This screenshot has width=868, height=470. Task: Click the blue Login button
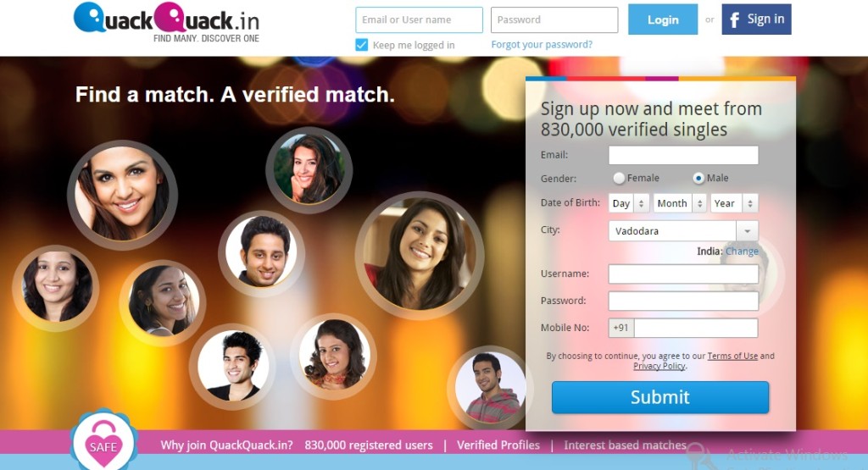[x=663, y=19]
